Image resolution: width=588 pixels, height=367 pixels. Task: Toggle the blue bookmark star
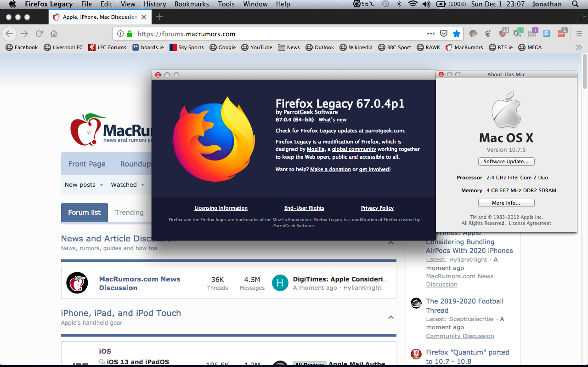pos(457,34)
